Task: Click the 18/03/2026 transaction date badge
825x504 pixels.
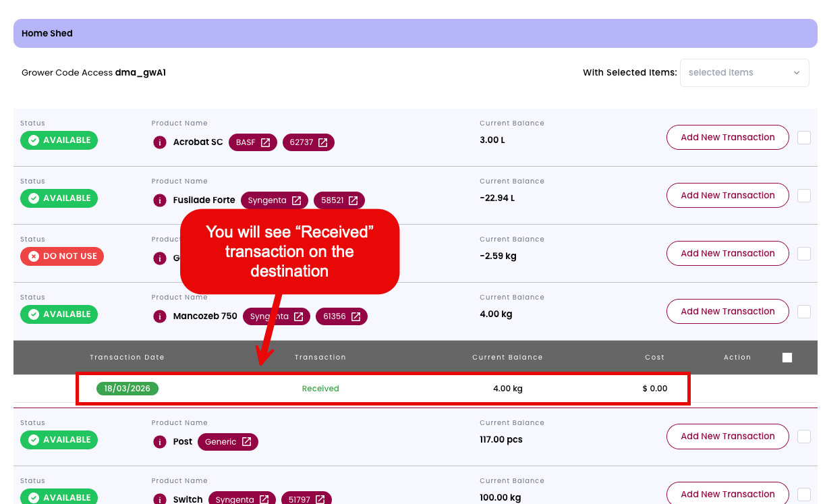Action: [x=127, y=389]
